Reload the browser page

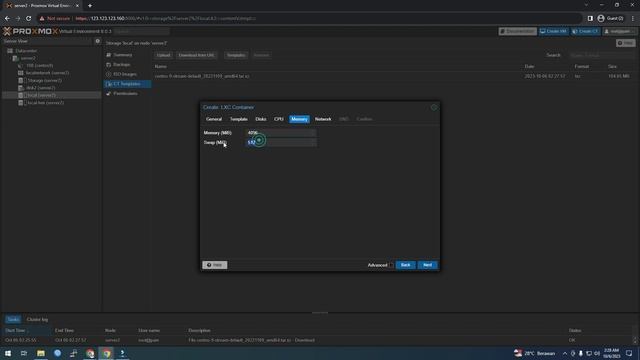tap(29, 18)
